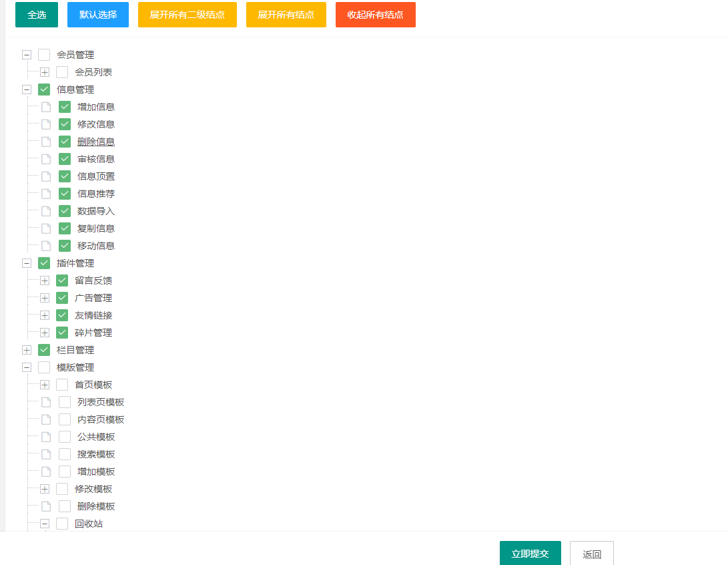The image size is (728, 565).
Task: Check the 列表页模板 checkbox
Action: click(x=65, y=402)
